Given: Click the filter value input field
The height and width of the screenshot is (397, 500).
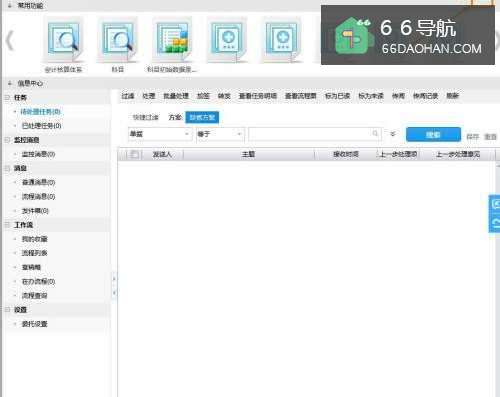Looking at the screenshot, I should click(x=315, y=134).
